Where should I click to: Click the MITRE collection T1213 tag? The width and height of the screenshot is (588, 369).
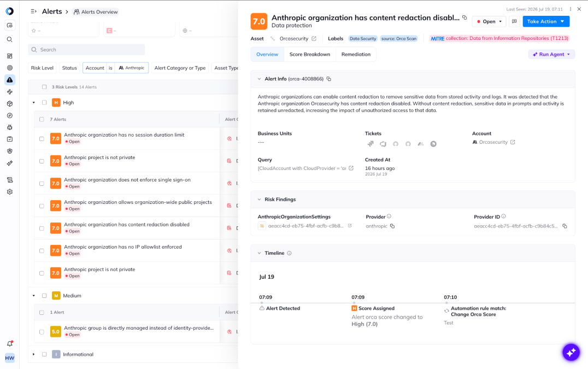pyautogui.click(x=499, y=38)
